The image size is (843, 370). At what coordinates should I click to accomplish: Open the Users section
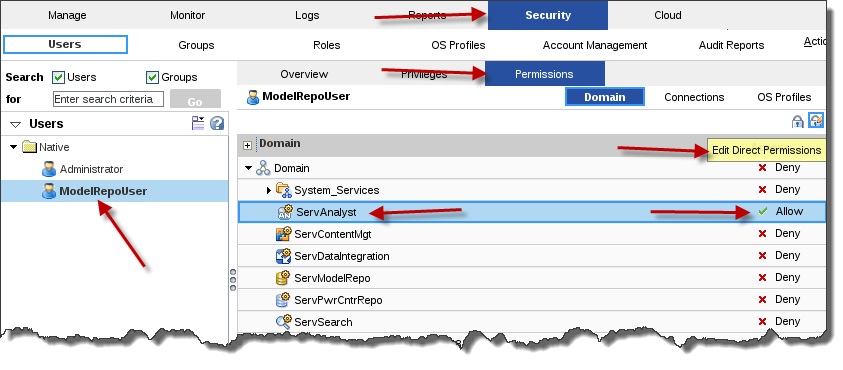[x=65, y=45]
